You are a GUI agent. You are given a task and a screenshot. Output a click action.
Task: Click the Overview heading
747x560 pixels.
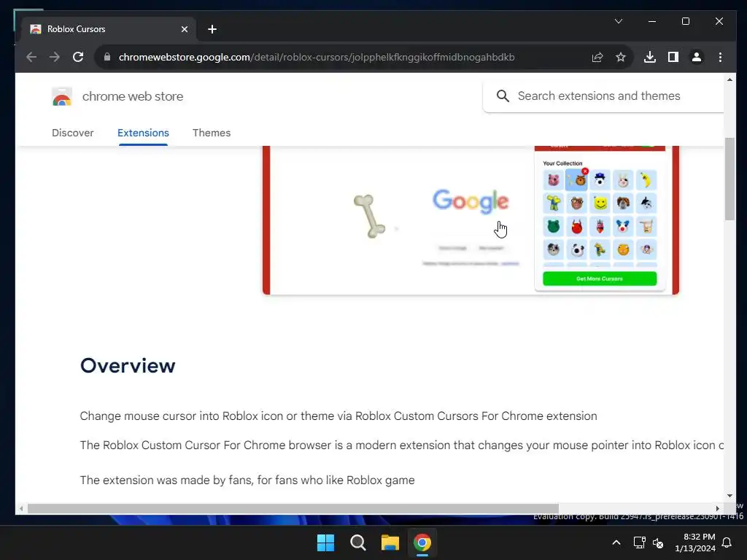[128, 366]
